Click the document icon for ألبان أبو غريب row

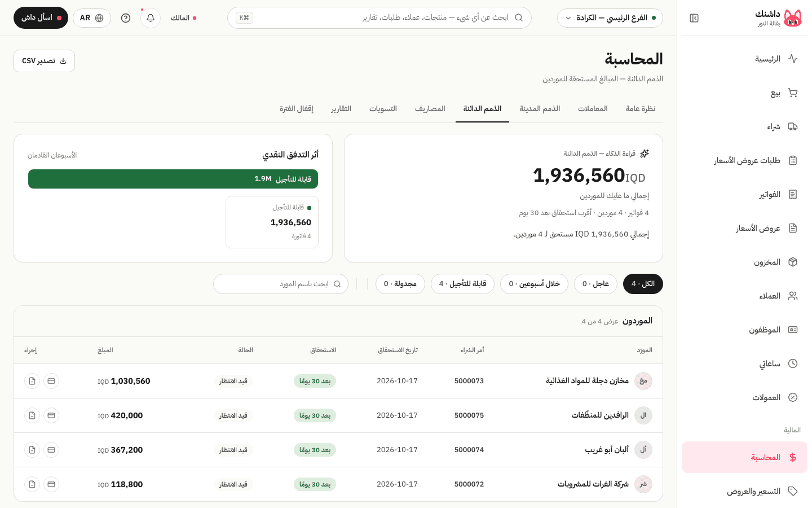32,450
